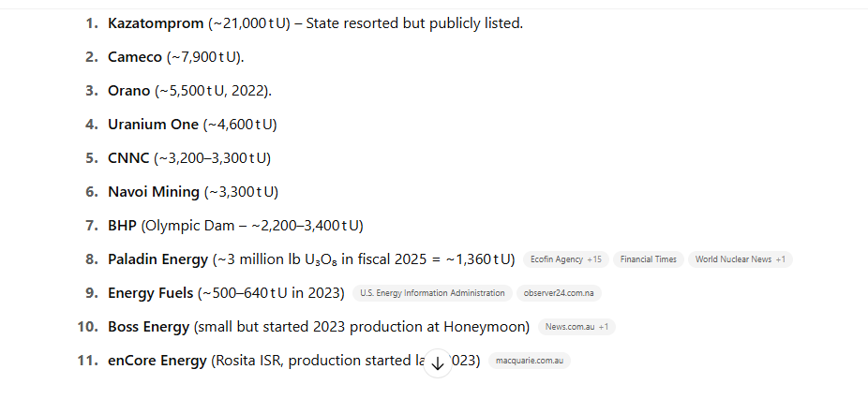Click the Boss Energy company name
Screen dimensions: 868x399
[148, 327]
